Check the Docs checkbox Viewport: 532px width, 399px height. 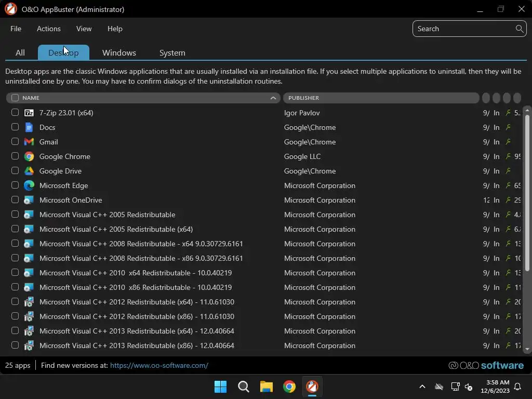[x=15, y=127]
